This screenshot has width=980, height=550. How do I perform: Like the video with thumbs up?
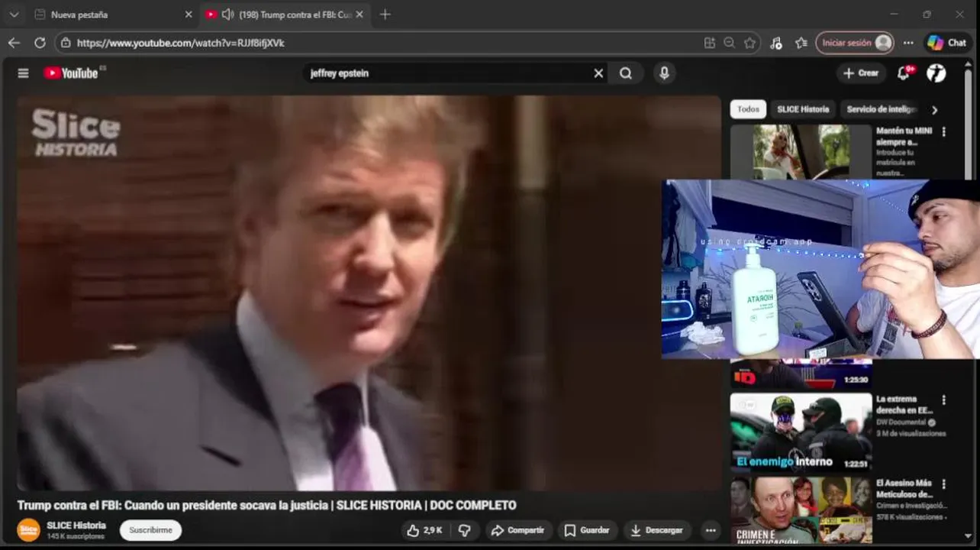[424, 530]
